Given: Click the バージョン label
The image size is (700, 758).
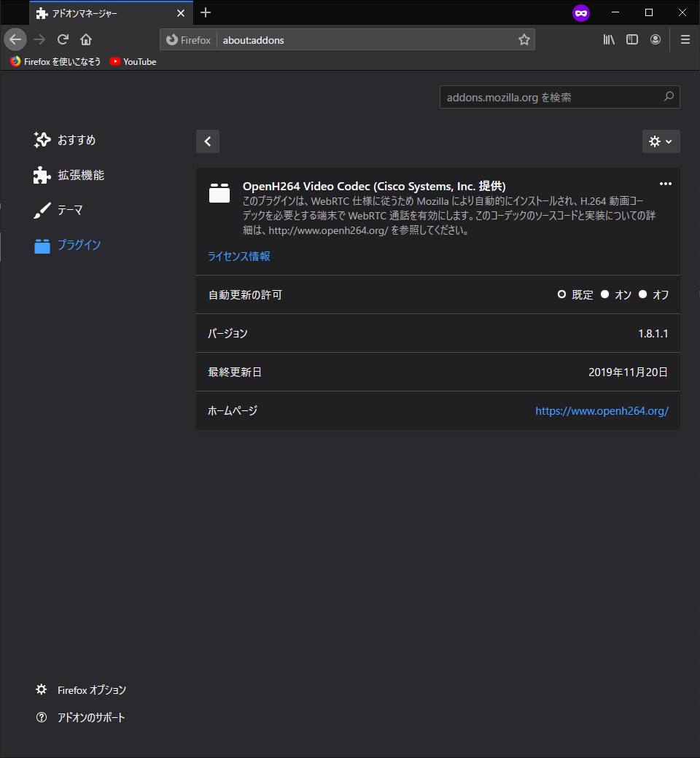Looking at the screenshot, I should tap(227, 334).
